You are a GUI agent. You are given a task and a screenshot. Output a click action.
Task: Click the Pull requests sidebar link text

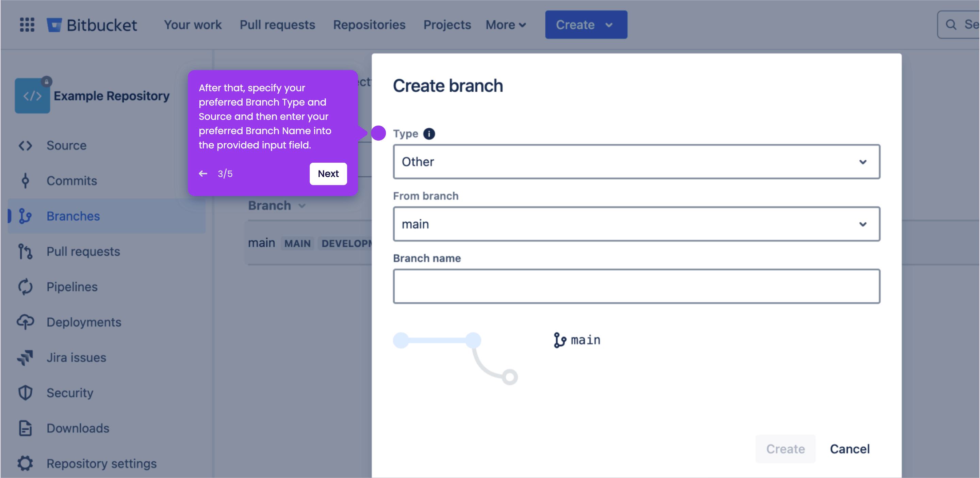83,252
